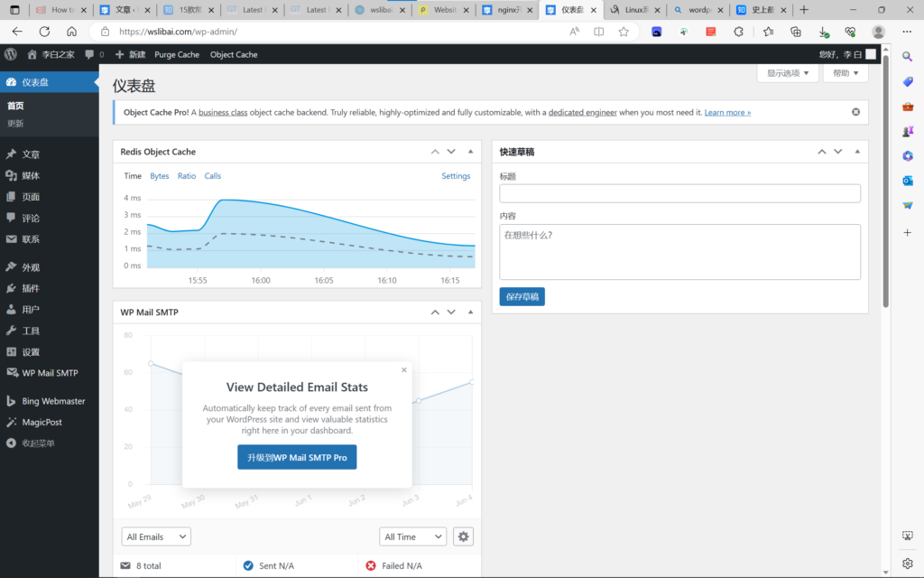Open Bing Webmaster in sidebar
Image resolution: width=924 pixels, height=578 pixels.
[x=53, y=401]
